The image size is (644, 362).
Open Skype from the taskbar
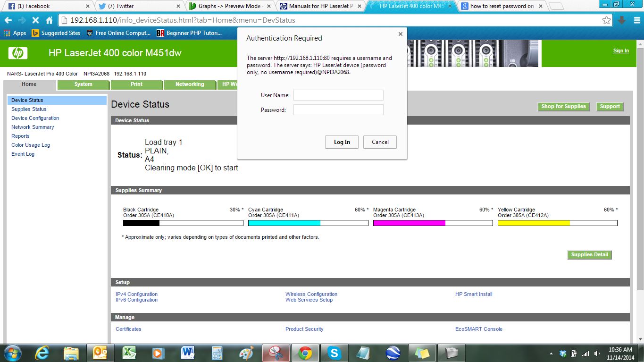[334, 353]
